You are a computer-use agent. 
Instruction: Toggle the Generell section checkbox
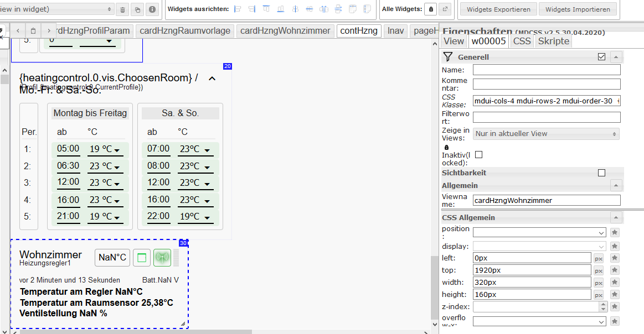pyautogui.click(x=601, y=57)
